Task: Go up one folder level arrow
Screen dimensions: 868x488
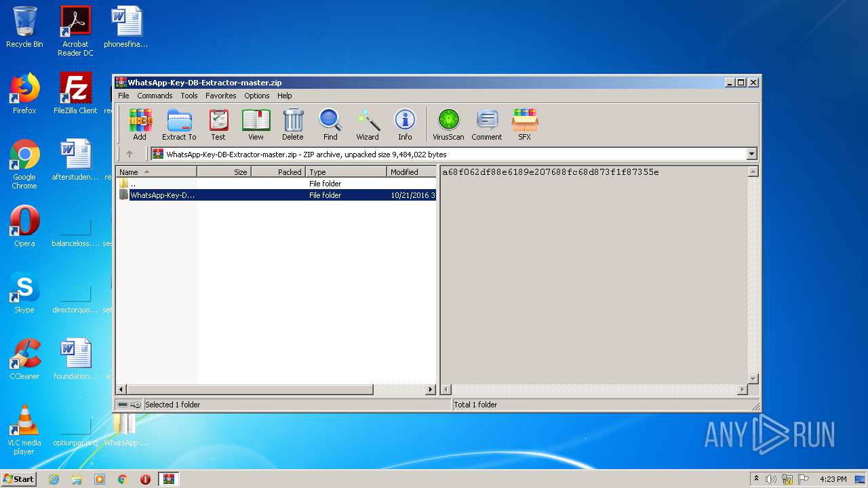Action: [130, 154]
